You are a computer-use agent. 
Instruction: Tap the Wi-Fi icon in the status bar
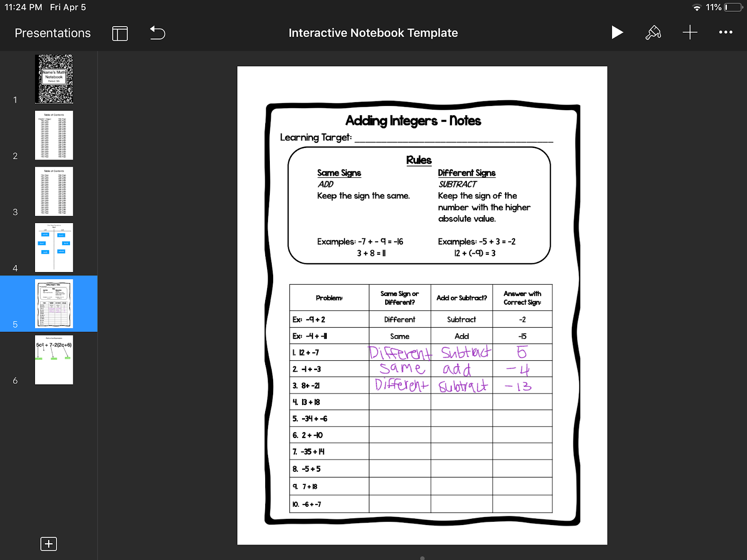point(697,7)
